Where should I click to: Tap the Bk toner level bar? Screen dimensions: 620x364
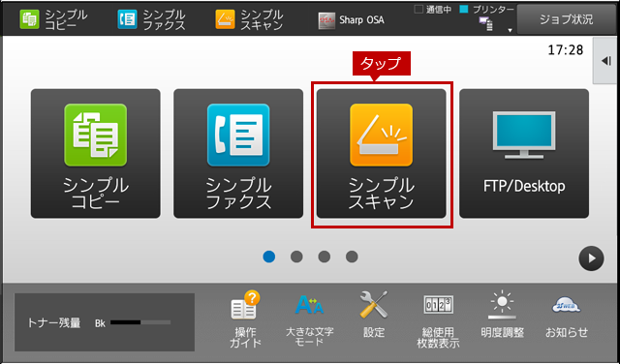(140, 322)
